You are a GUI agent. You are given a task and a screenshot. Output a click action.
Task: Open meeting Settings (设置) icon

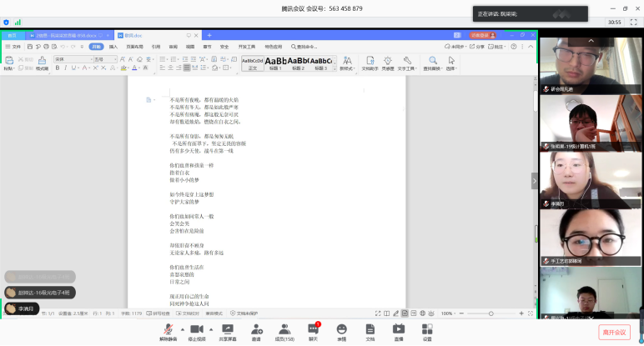pyautogui.click(x=426, y=329)
